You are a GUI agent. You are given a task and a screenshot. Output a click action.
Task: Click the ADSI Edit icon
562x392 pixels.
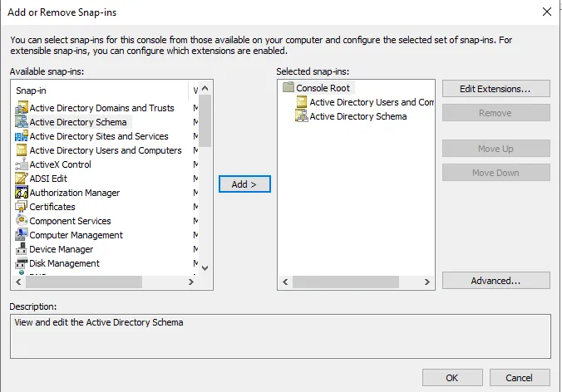[x=22, y=179]
